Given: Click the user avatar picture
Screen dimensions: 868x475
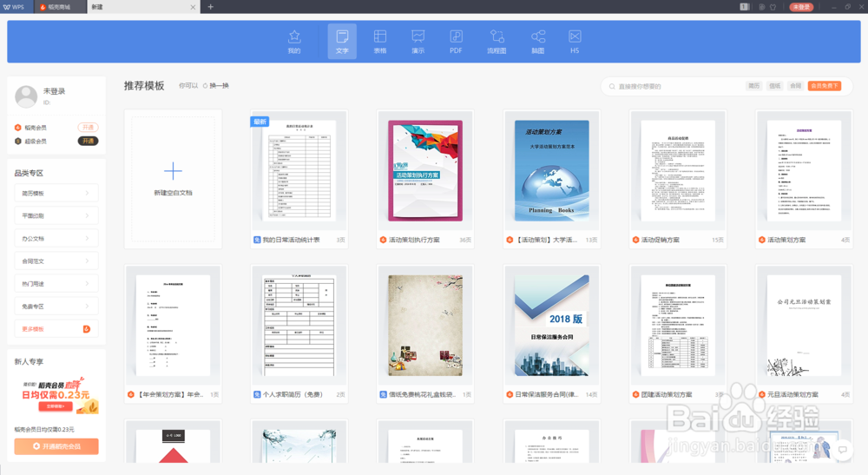Looking at the screenshot, I should point(26,96).
